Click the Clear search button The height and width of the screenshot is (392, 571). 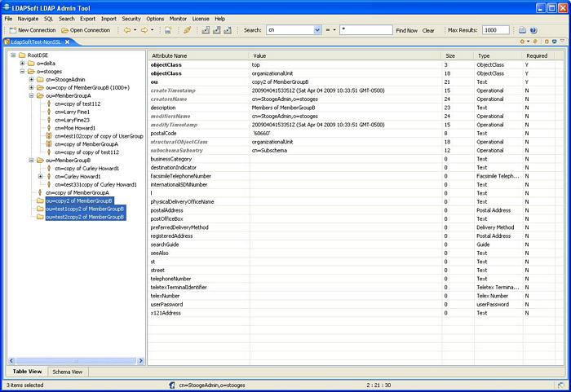click(428, 30)
